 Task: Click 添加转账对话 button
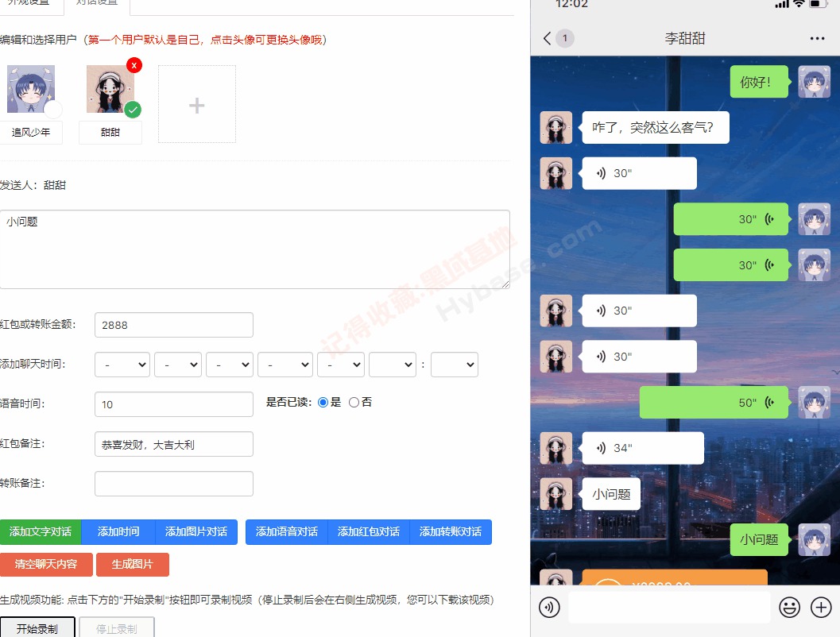(x=451, y=532)
